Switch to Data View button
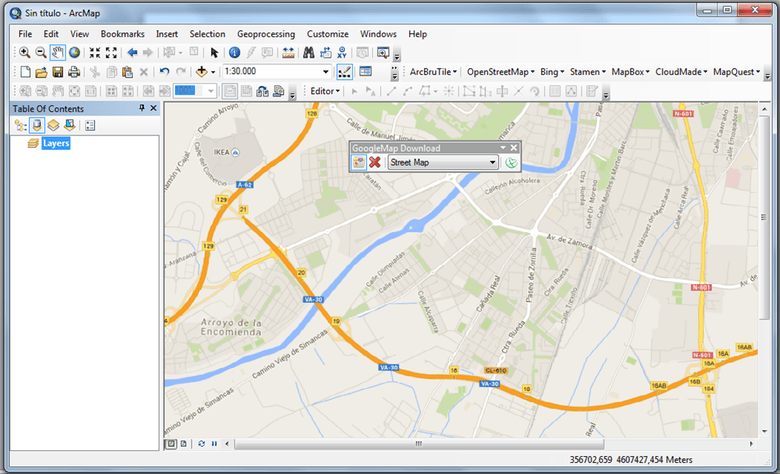The width and height of the screenshot is (780, 474). 171,444
